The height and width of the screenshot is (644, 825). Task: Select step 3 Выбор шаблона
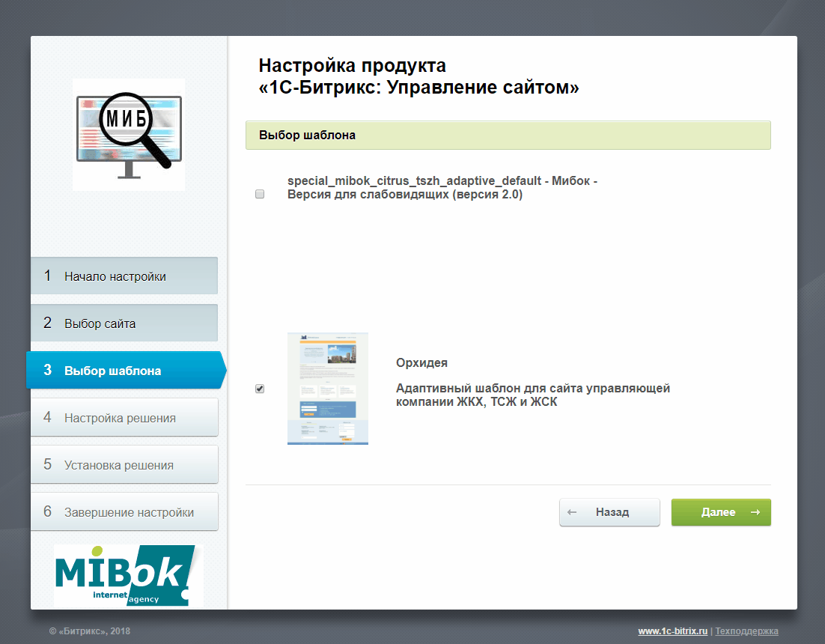127,370
